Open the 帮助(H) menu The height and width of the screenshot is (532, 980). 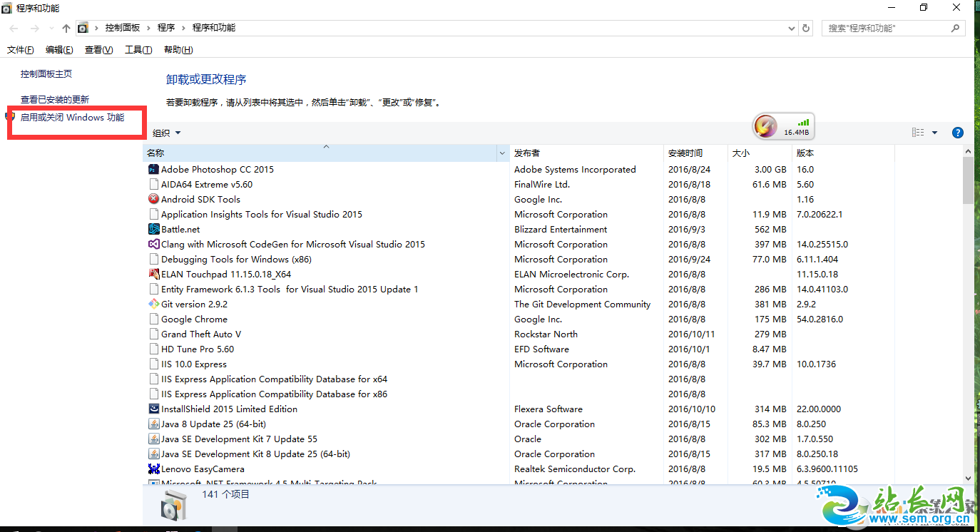click(178, 50)
